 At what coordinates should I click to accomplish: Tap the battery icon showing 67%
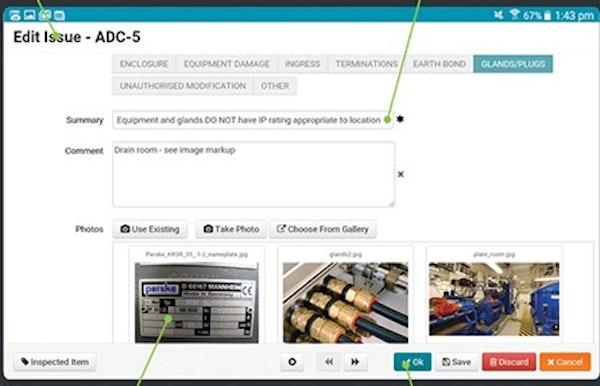point(548,16)
